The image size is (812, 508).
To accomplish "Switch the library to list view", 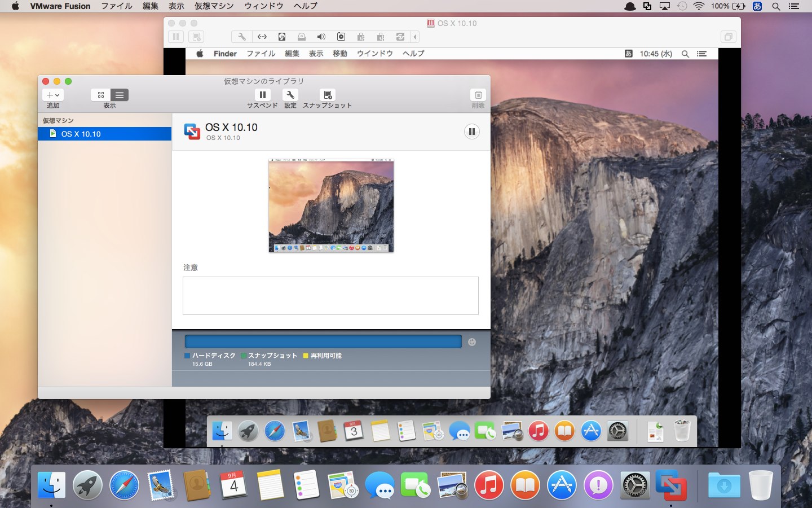I will (120, 95).
